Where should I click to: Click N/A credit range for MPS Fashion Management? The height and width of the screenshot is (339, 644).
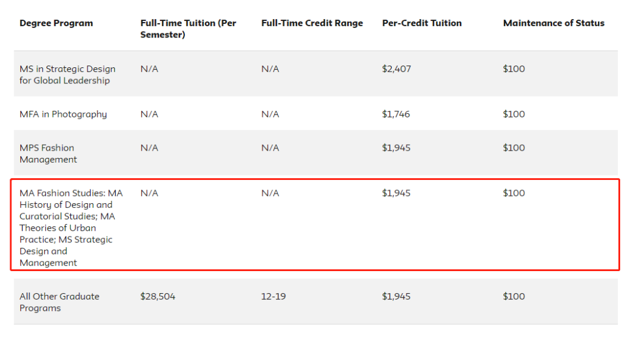pos(270,148)
